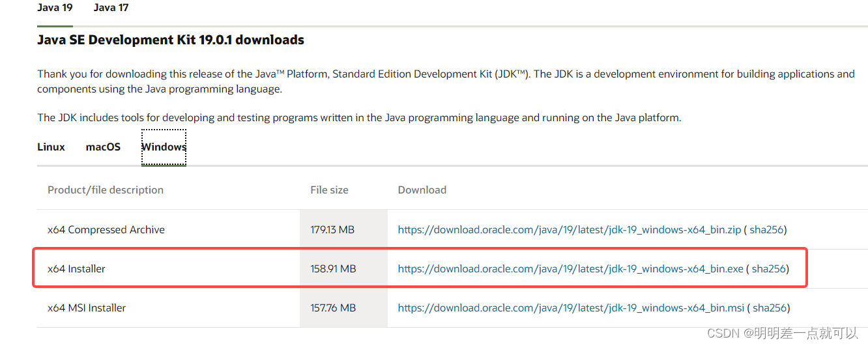Select the Windows platform tab
The width and height of the screenshot is (868, 346).
click(164, 147)
